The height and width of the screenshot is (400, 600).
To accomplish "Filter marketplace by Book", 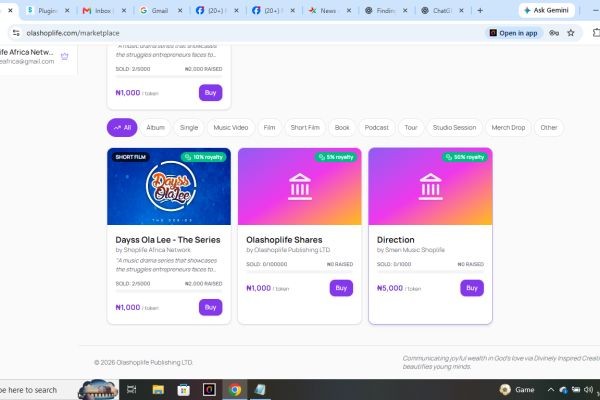I will click(342, 127).
